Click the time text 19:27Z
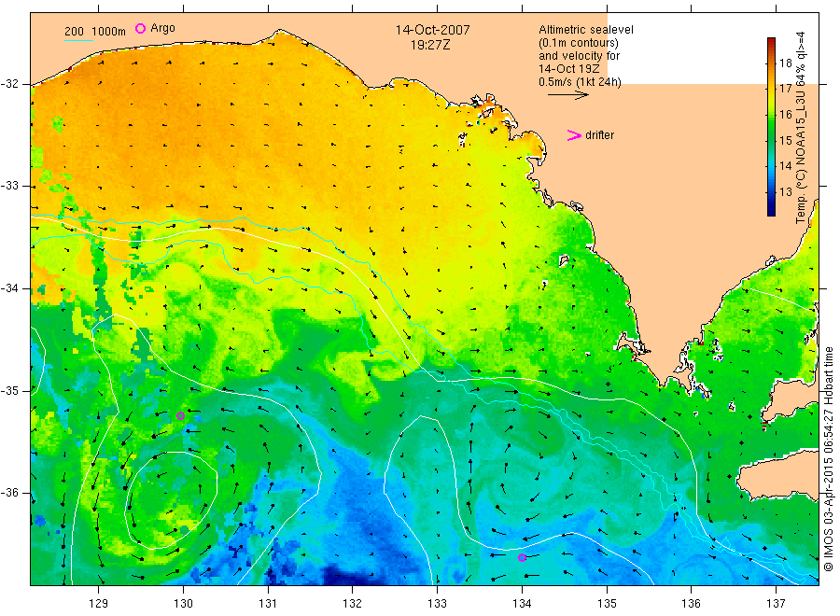The width and height of the screenshot is (840, 616). [x=430, y=45]
